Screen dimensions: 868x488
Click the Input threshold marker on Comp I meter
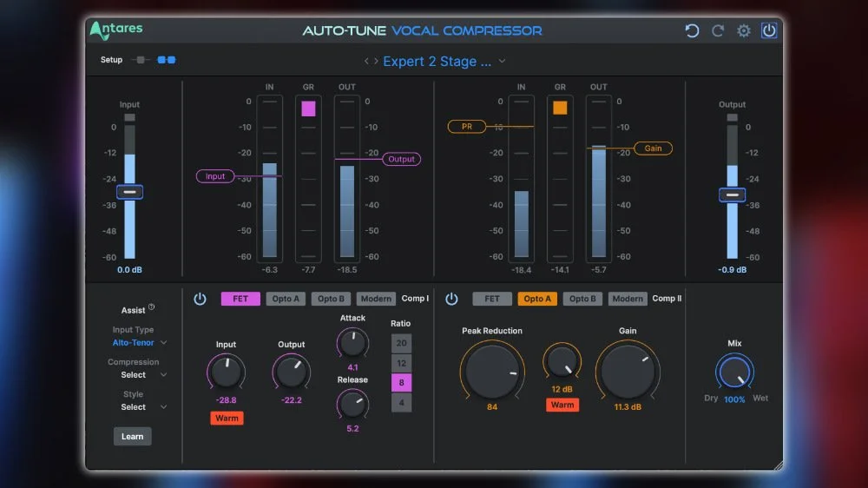215,176
